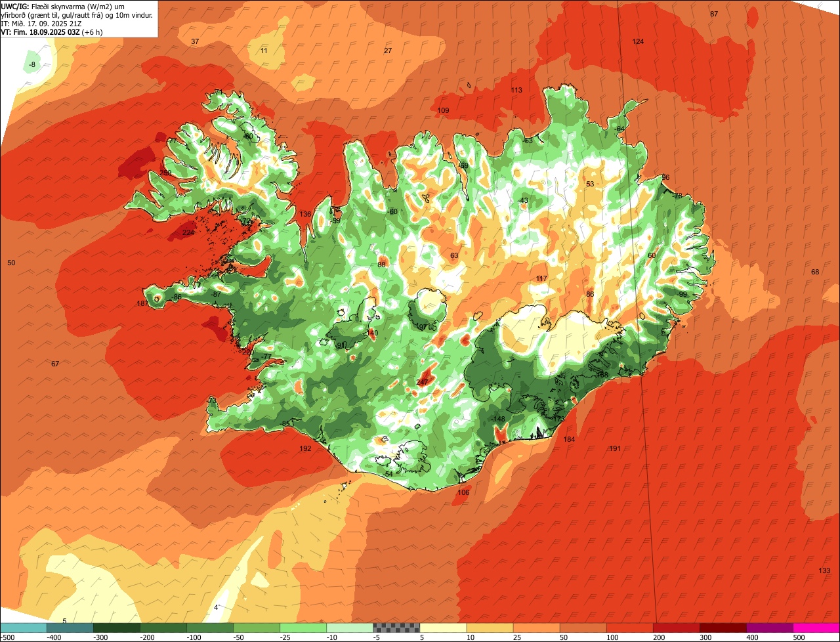Click the '109' value off the north coast

coord(443,110)
